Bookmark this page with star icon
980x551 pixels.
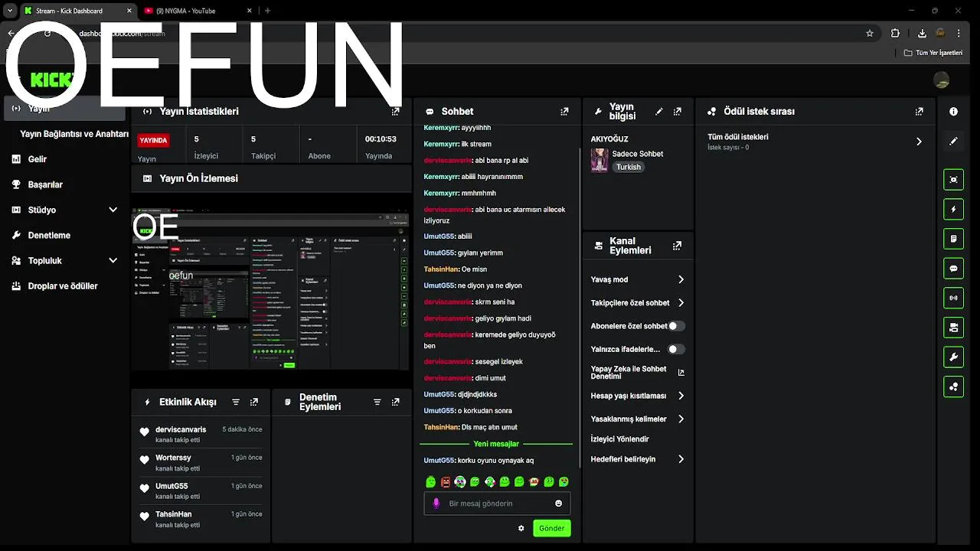870,33
